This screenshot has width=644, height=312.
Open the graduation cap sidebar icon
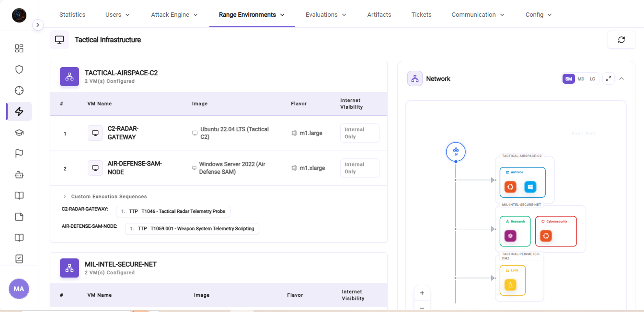[19, 133]
